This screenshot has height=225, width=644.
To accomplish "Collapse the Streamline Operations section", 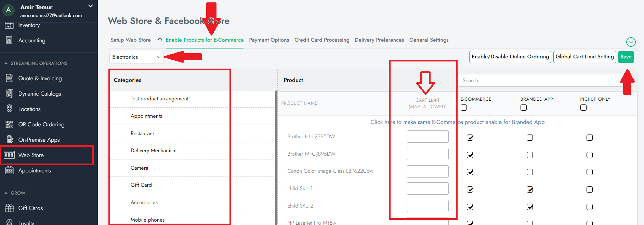I will [6, 63].
